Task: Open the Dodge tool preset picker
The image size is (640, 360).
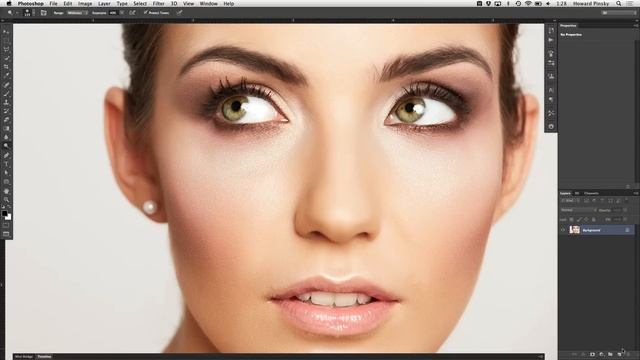Action: point(12,13)
